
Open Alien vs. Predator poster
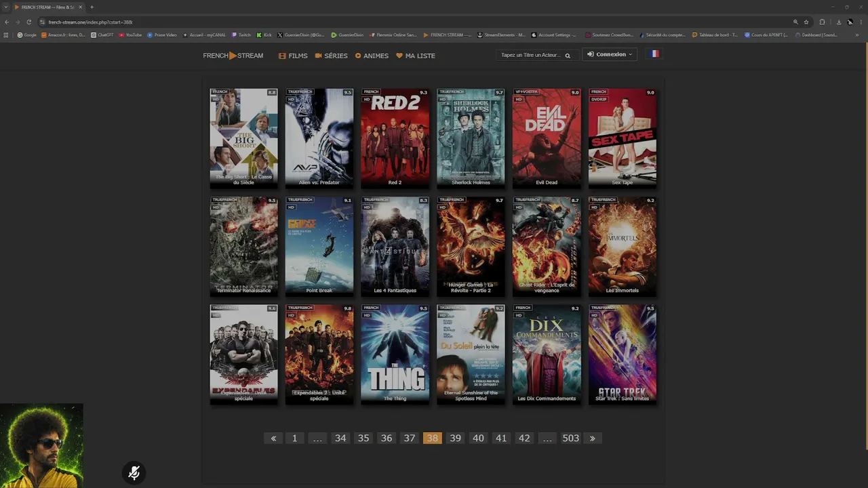coord(319,138)
